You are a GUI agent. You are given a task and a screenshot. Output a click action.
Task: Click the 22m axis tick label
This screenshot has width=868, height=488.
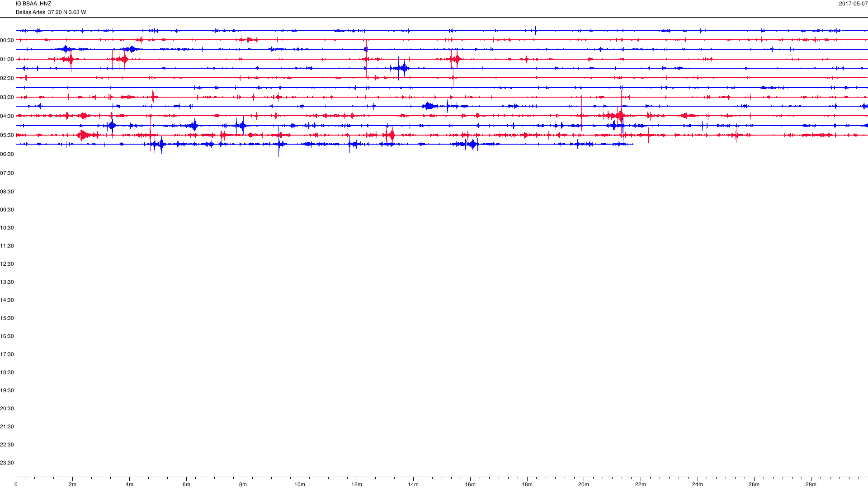tap(641, 484)
